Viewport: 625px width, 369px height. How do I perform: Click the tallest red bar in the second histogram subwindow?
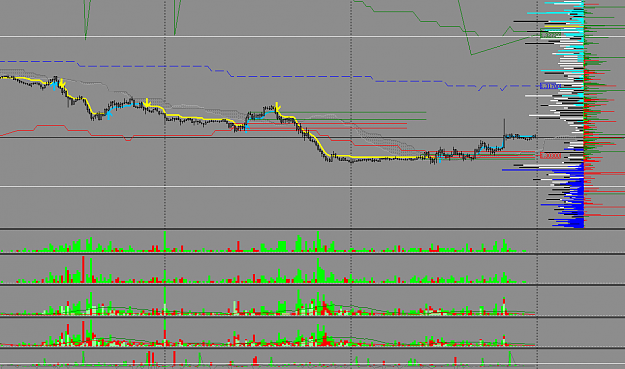tap(83, 269)
